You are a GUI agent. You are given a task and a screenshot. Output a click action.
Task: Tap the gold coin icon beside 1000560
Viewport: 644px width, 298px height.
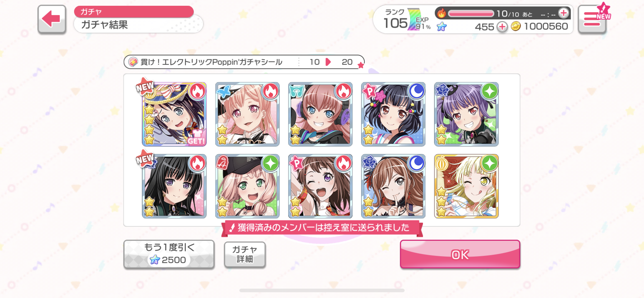point(516,26)
